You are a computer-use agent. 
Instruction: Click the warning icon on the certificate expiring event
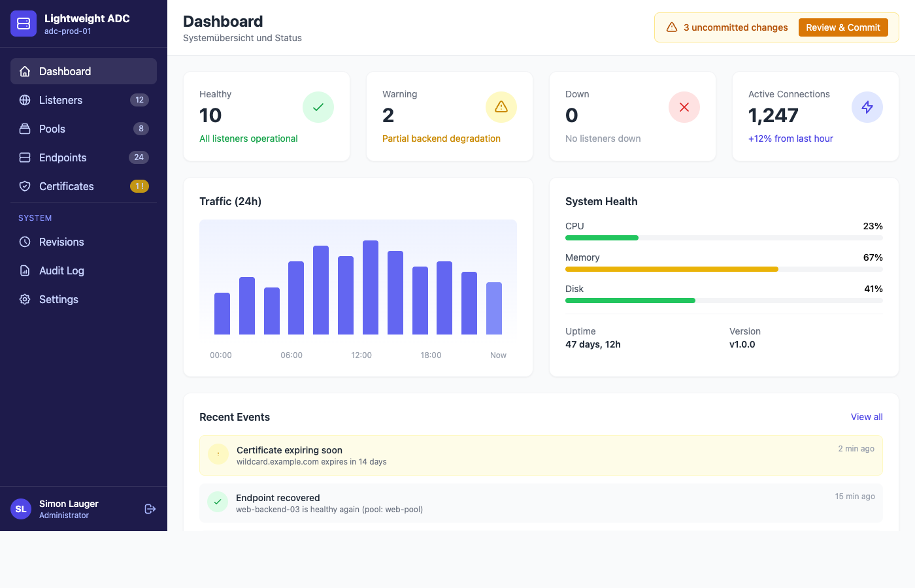[x=218, y=454]
